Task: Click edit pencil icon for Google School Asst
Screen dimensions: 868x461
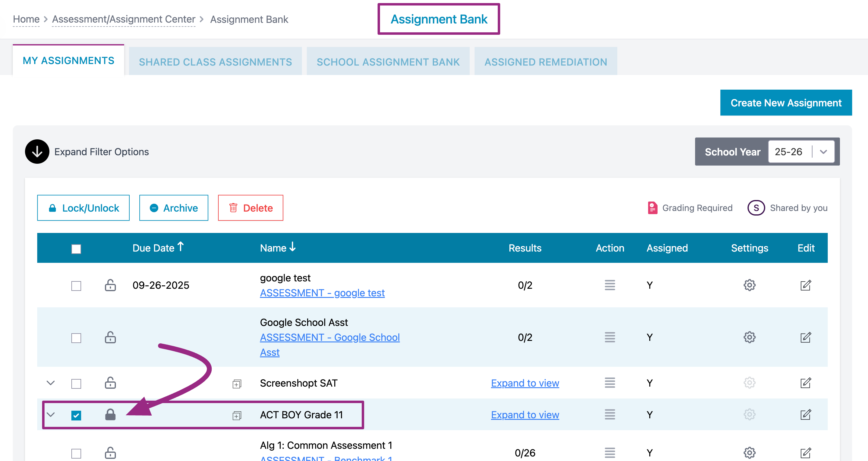Action: [805, 337]
